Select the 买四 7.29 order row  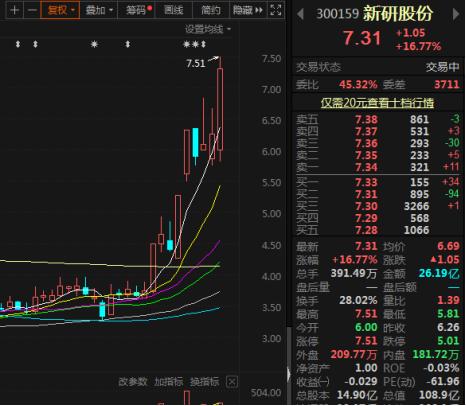pyautogui.click(x=378, y=218)
